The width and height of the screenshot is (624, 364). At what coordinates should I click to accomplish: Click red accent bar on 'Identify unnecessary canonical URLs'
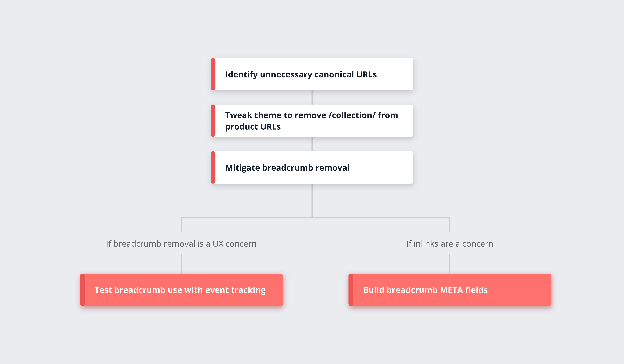coord(213,74)
